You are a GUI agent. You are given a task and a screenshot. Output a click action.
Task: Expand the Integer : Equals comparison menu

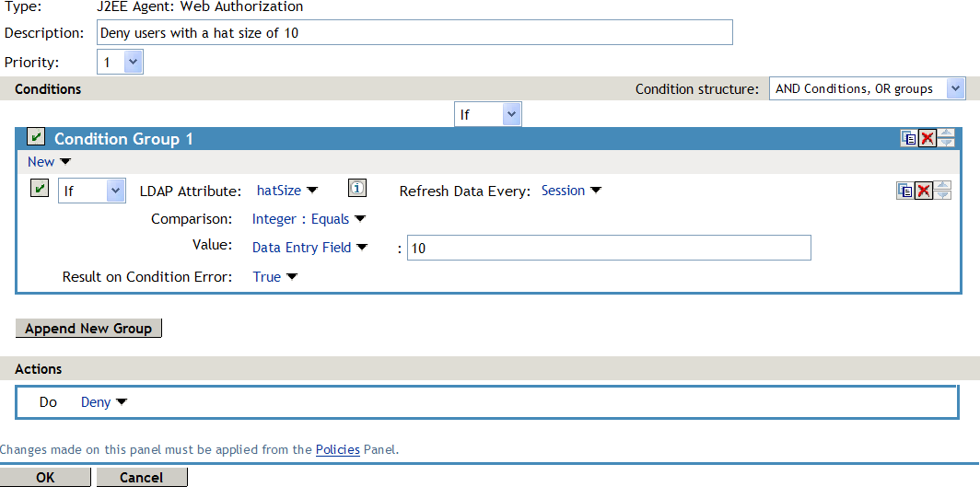309,219
